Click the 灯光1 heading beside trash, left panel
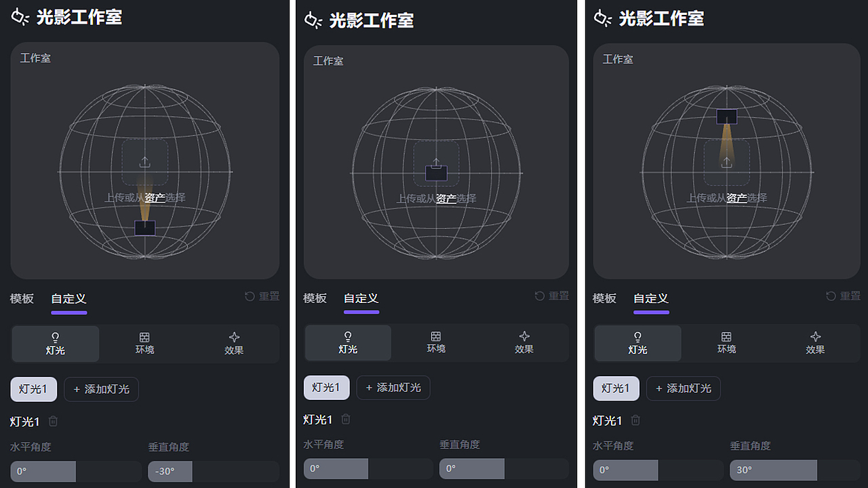This screenshot has width=868, height=488. click(x=25, y=422)
